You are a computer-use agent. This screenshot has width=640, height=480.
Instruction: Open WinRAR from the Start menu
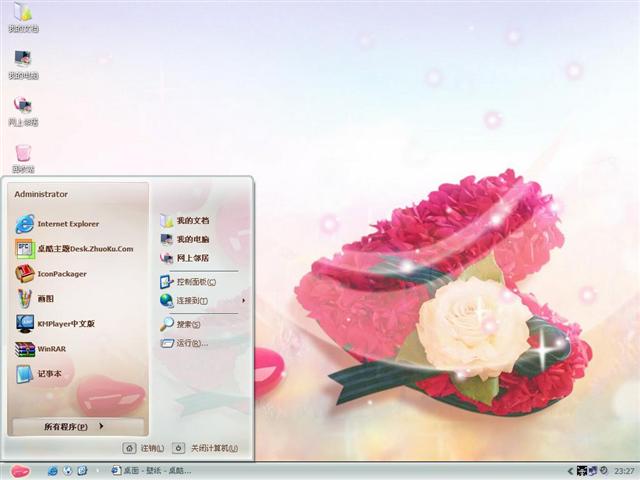(x=40, y=349)
